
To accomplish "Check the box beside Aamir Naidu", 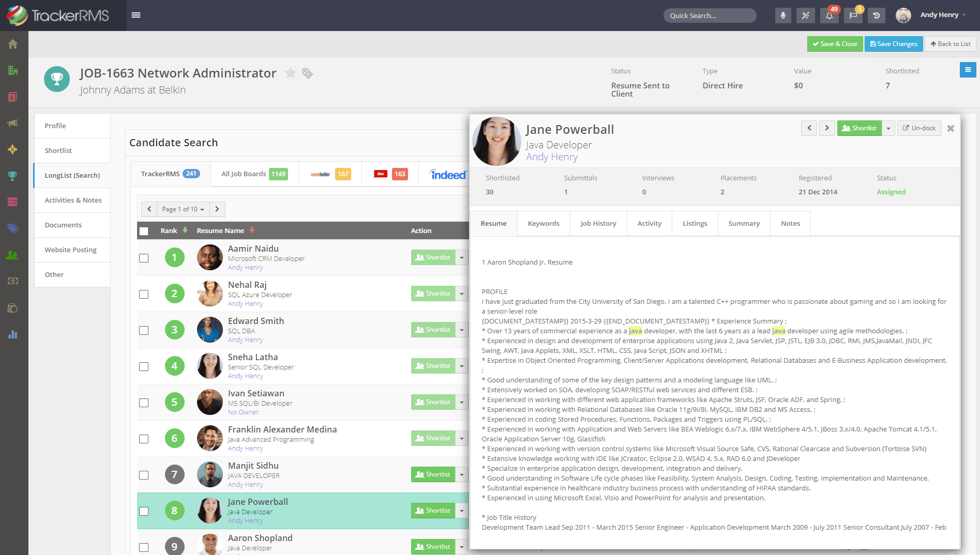I will pos(144,257).
